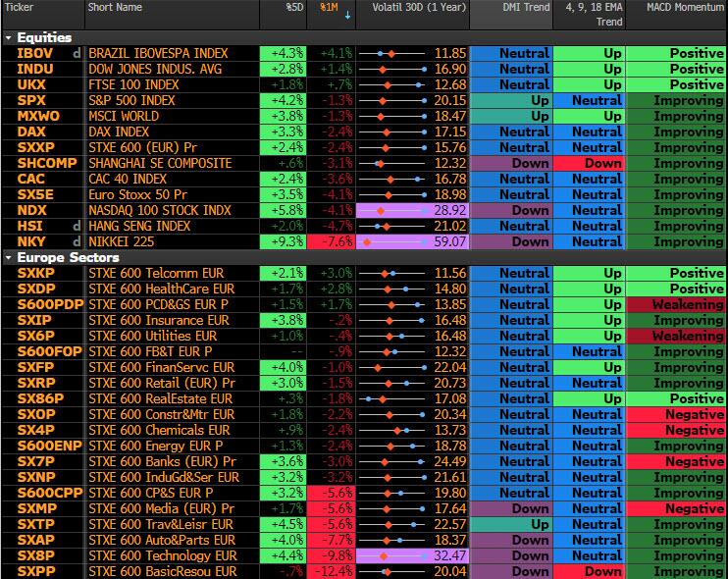Select the SX7P ticker

pyautogui.click(x=35, y=461)
